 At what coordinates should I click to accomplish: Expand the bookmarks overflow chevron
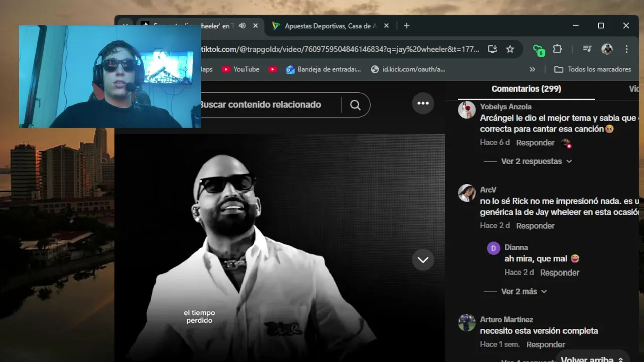[x=532, y=69]
